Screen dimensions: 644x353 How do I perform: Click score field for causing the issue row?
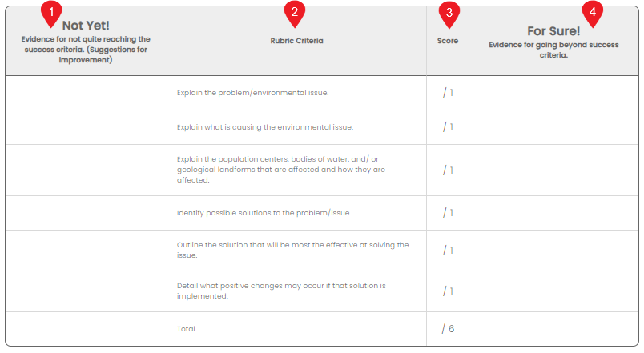(x=448, y=127)
